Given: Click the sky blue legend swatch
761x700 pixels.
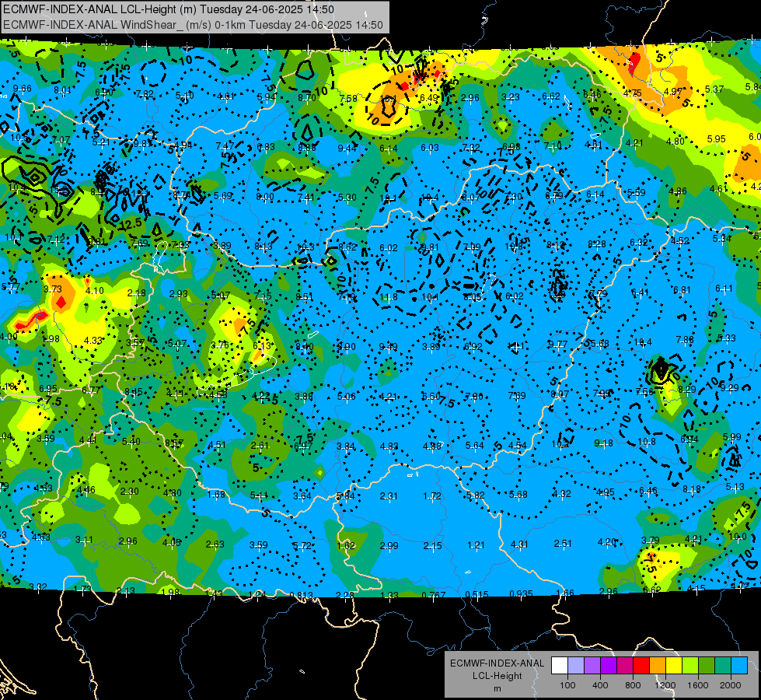Looking at the screenshot, I should pos(740,665).
